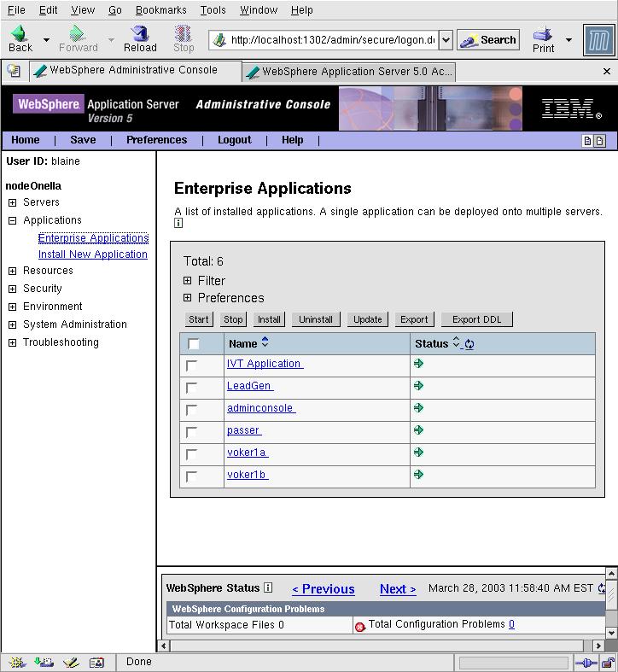This screenshot has height=672, width=618.
Task: Click the second page icon in the console menu bar
Action: coord(599,141)
